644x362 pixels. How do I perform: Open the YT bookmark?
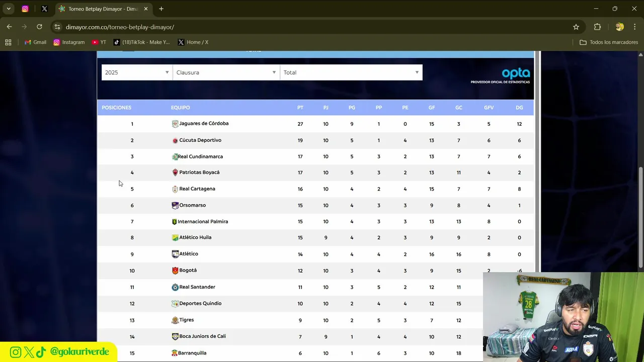click(99, 42)
